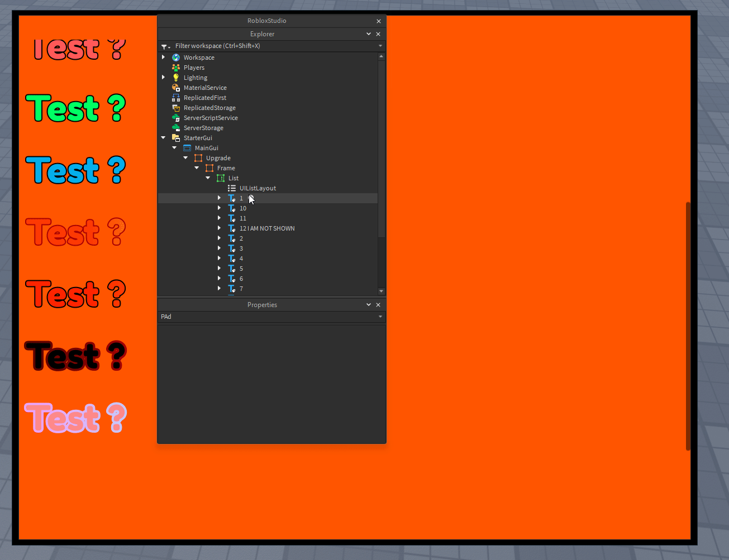This screenshot has width=729, height=560.
Task: Open the Properties panel dropdown chevron
Action: [368, 304]
